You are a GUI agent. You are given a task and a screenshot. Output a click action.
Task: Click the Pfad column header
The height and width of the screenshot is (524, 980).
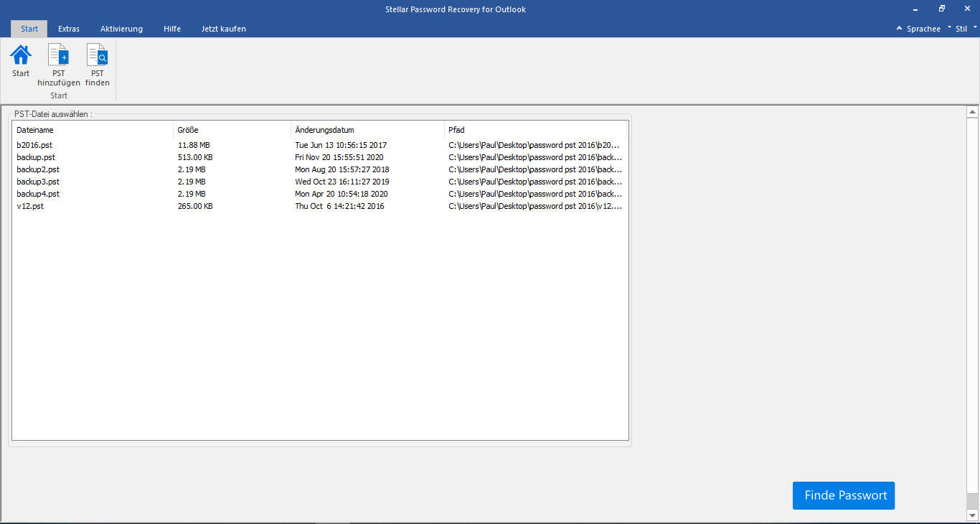pos(535,130)
